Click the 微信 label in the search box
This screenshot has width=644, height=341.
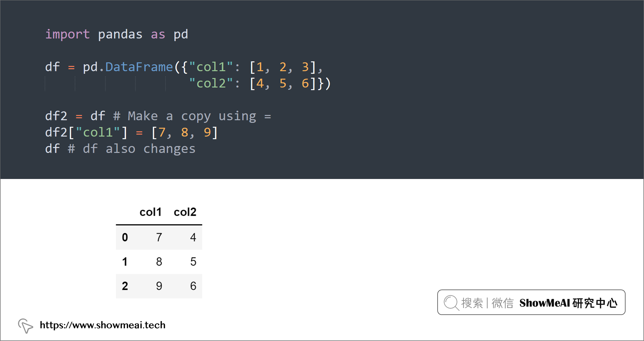click(503, 303)
